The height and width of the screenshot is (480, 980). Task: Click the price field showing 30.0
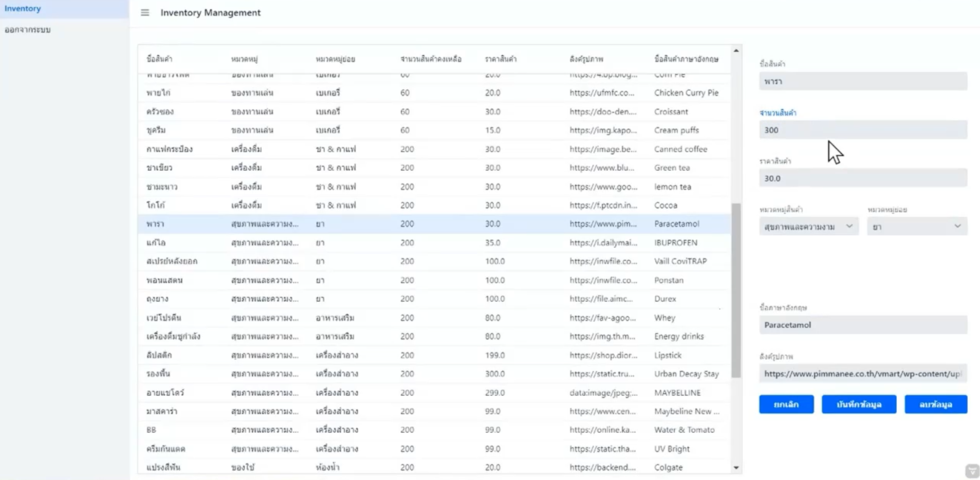coord(862,178)
